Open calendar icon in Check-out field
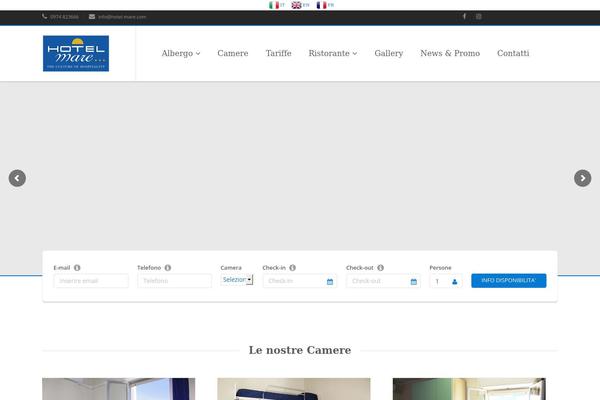Image resolution: width=600 pixels, height=400 pixels. tap(414, 282)
